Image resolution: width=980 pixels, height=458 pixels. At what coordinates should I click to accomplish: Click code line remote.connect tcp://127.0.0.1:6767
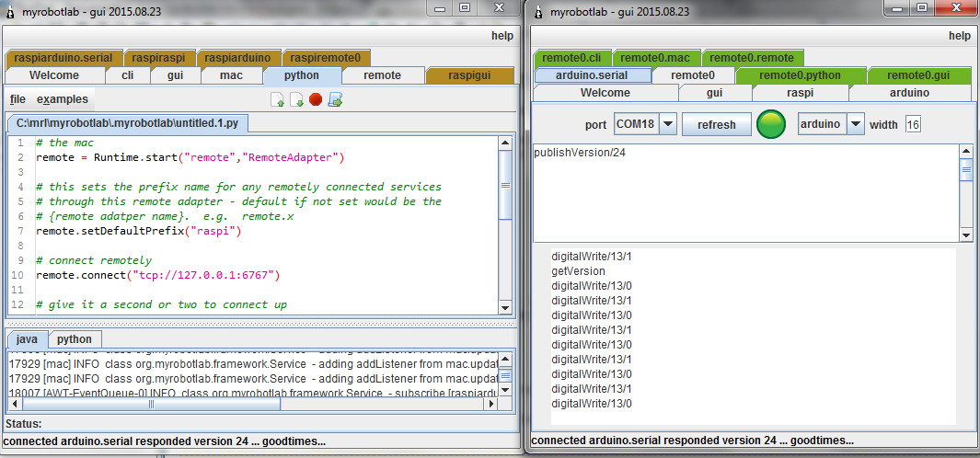(x=158, y=275)
